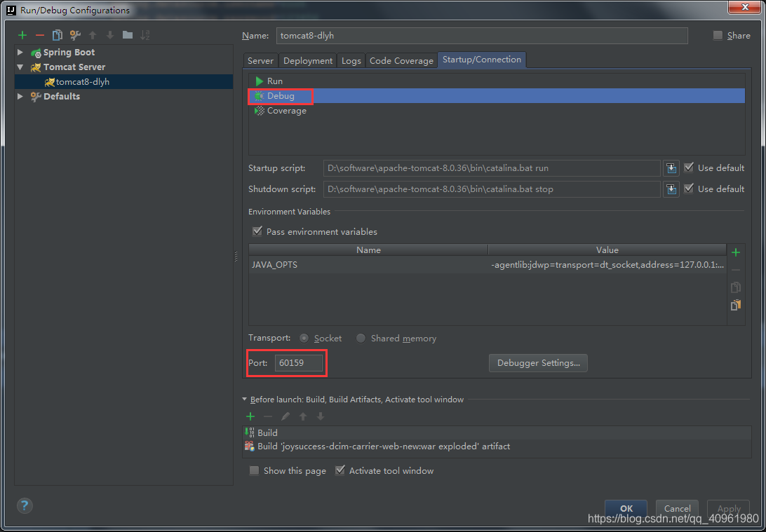Click the splitter grip between the panels
This screenshot has height=532, width=766.
236,257
